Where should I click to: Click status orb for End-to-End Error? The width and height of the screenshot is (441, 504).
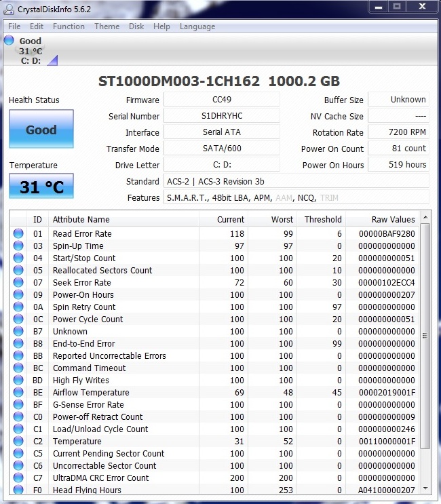coord(18,343)
